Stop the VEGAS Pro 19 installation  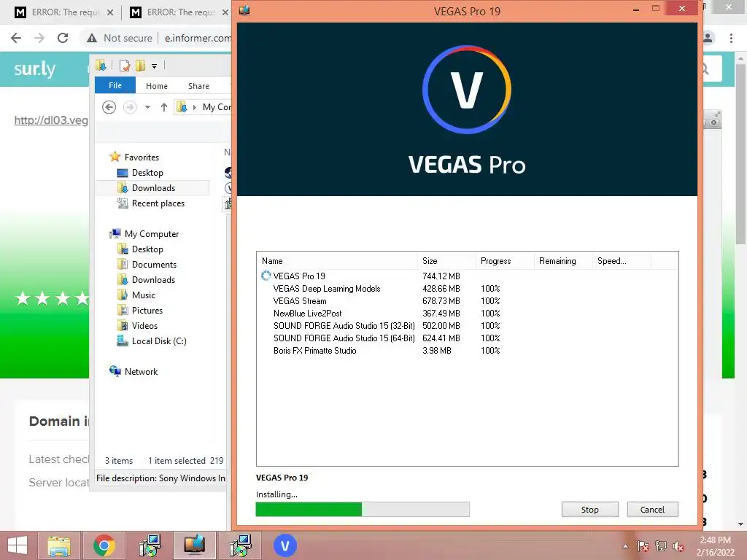click(x=589, y=510)
